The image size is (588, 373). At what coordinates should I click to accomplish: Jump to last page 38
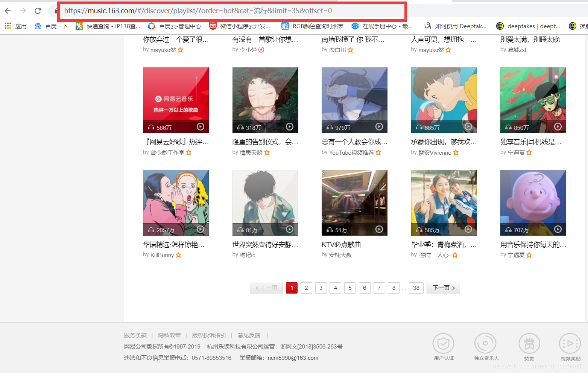click(416, 288)
